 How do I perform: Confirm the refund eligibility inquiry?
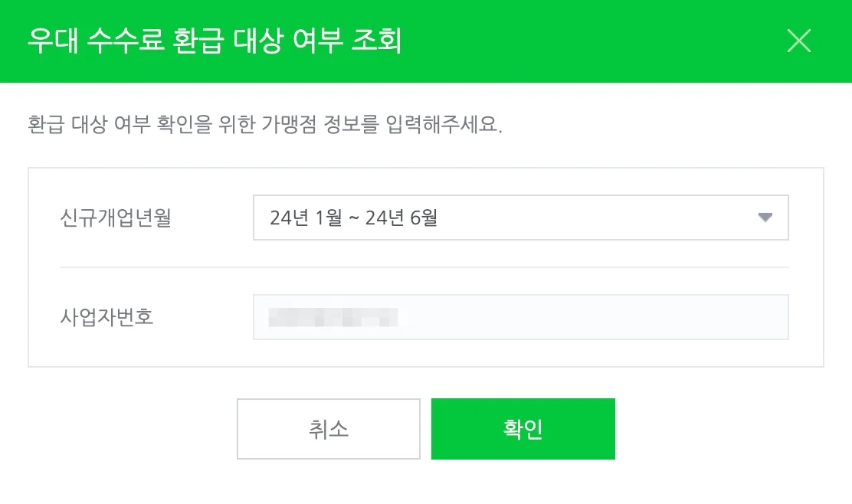click(x=523, y=429)
